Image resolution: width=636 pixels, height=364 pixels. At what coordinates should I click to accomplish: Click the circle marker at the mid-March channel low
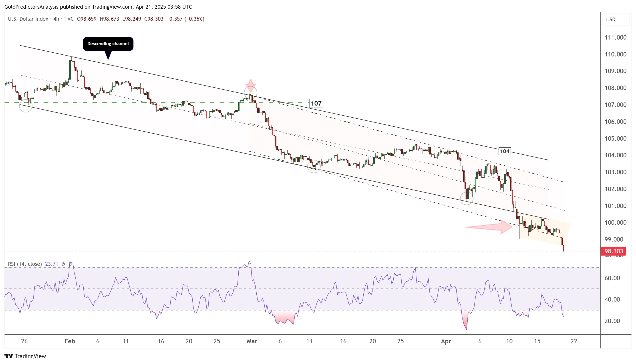(x=314, y=166)
